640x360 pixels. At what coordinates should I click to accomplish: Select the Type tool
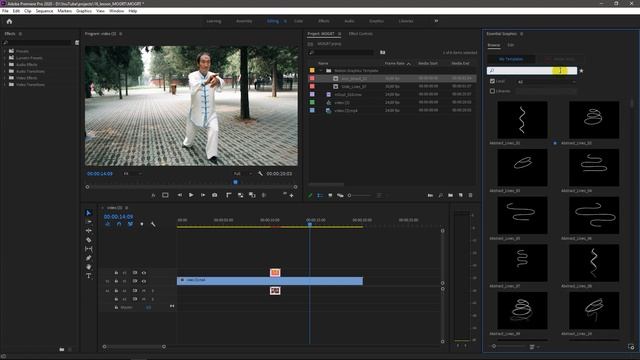tap(89, 276)
